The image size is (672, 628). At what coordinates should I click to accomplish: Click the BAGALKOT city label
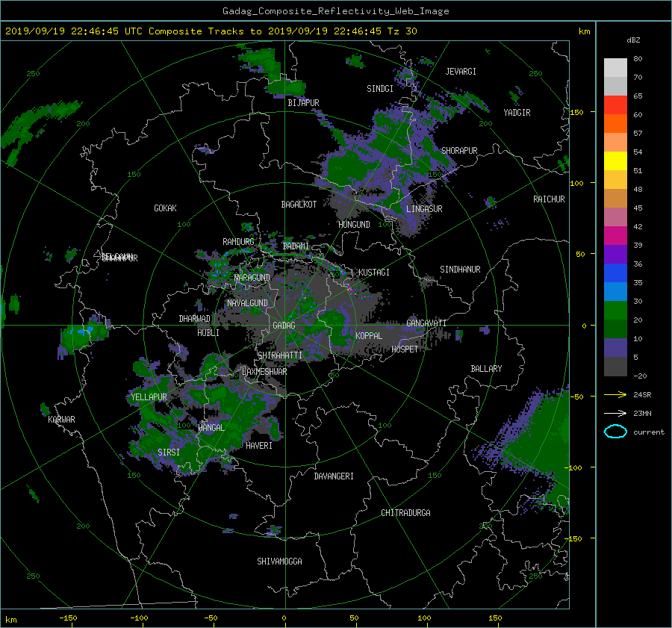click(299, 205)
